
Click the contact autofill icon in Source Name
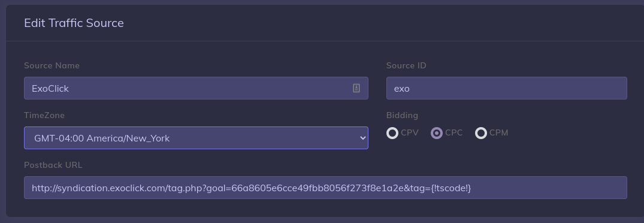point(356,88)
